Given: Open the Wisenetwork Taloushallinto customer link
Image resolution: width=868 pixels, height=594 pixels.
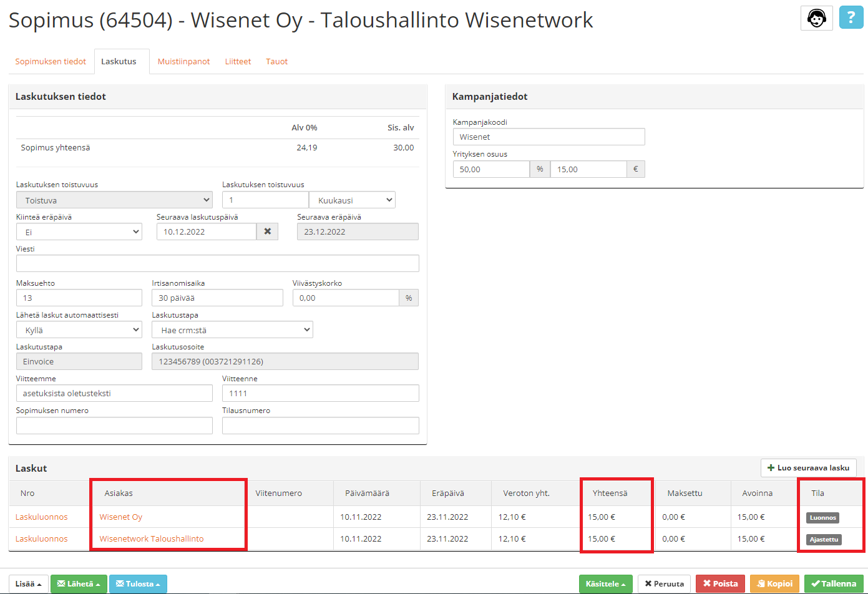Looking at the screenshot, I should [151, 538].
